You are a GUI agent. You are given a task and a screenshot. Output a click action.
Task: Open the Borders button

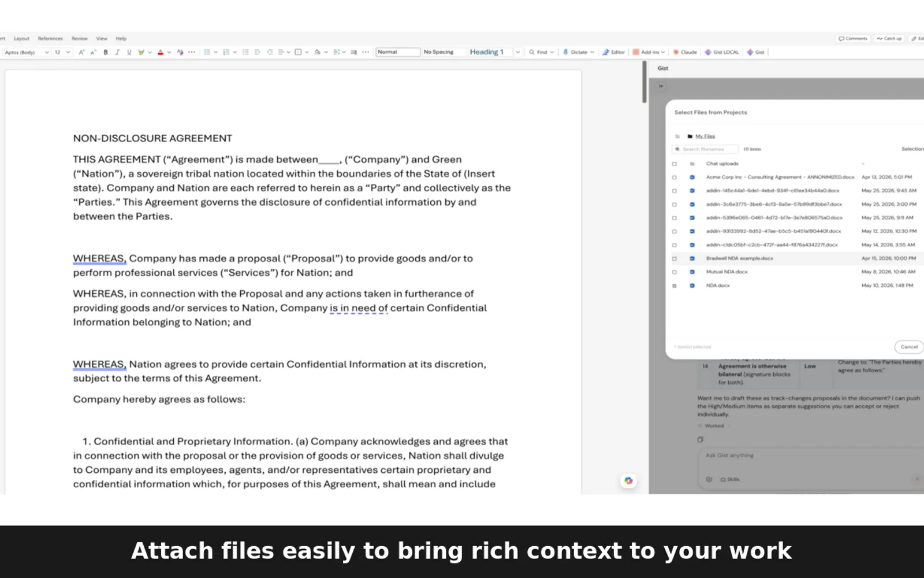click(298, 52)
